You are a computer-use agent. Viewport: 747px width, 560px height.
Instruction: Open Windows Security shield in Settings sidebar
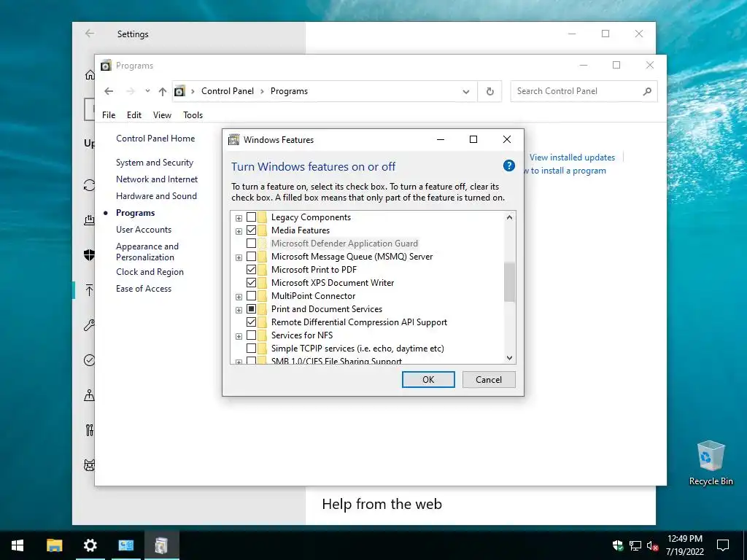(90, 254)
